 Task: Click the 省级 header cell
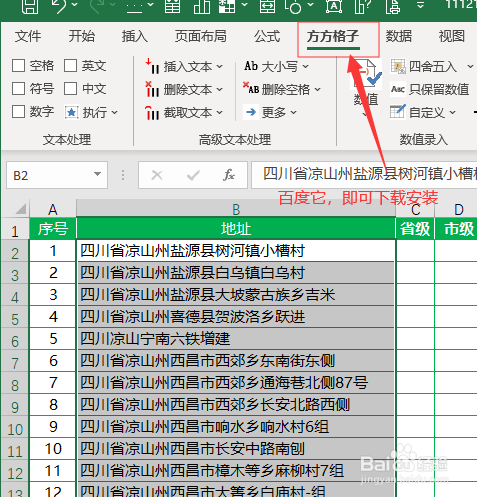tap(415, 229)
